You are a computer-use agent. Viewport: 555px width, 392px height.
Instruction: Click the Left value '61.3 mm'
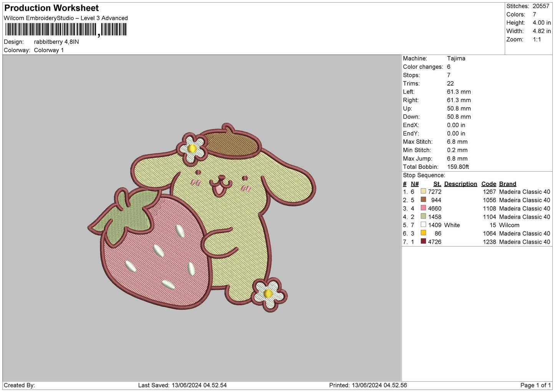click(x=459, y=92)
